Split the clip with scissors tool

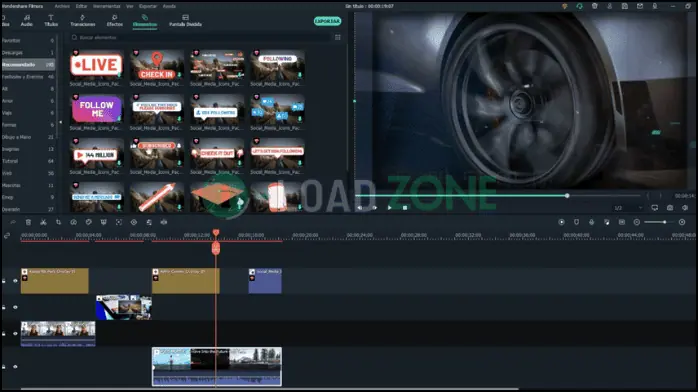43,222
